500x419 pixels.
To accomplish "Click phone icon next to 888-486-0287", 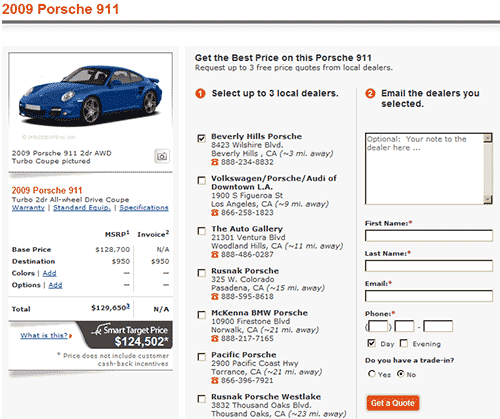I will coord(215,255).
